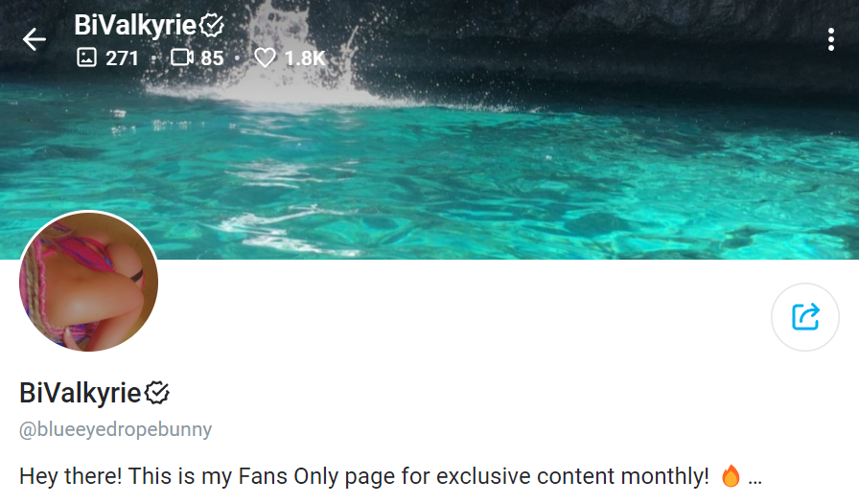Expand the truncated bio via the ellipsis
Image resolution: width=859 pixels, height=504 pixels.
point(755,478)
